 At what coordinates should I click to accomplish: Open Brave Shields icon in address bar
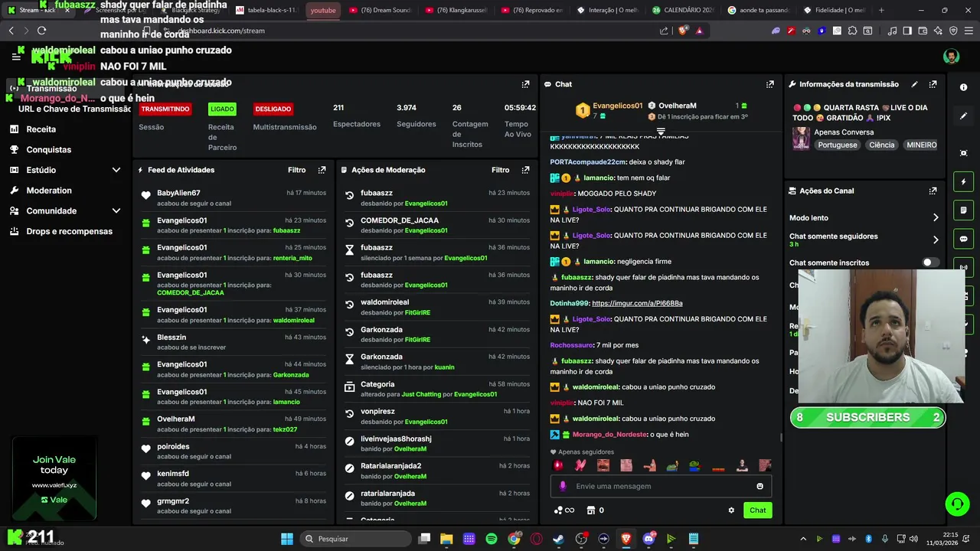pyautogui.click(x=683, y=31)
